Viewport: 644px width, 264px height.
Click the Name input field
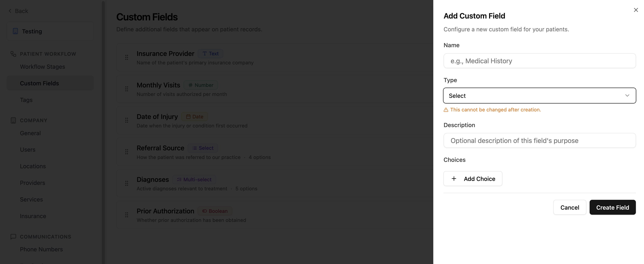(x=540, y=61)
